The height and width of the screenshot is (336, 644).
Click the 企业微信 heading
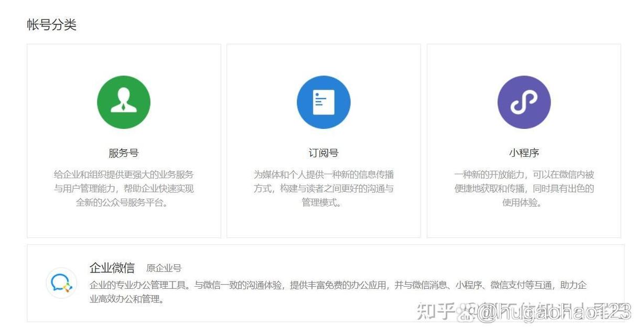[112, 267]
